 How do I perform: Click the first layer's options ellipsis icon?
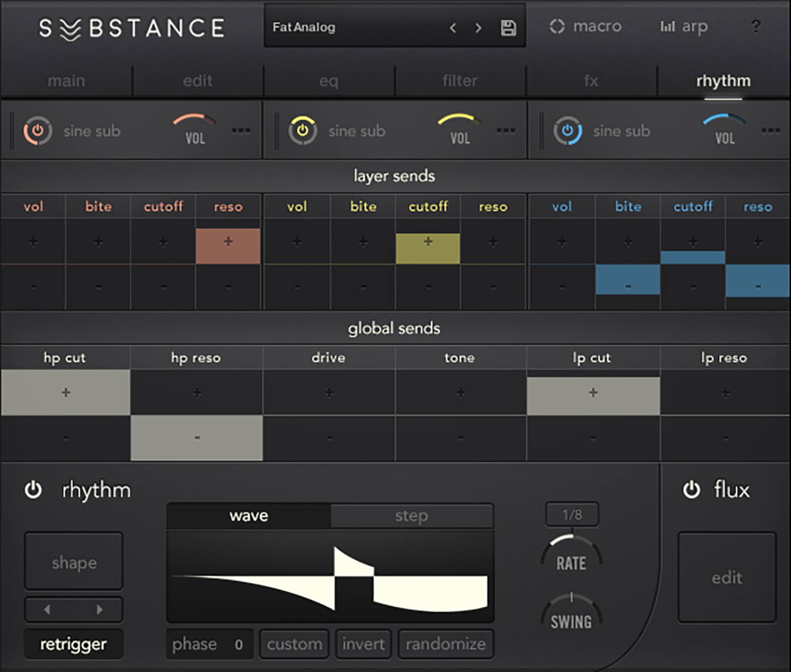pos(241,131)
